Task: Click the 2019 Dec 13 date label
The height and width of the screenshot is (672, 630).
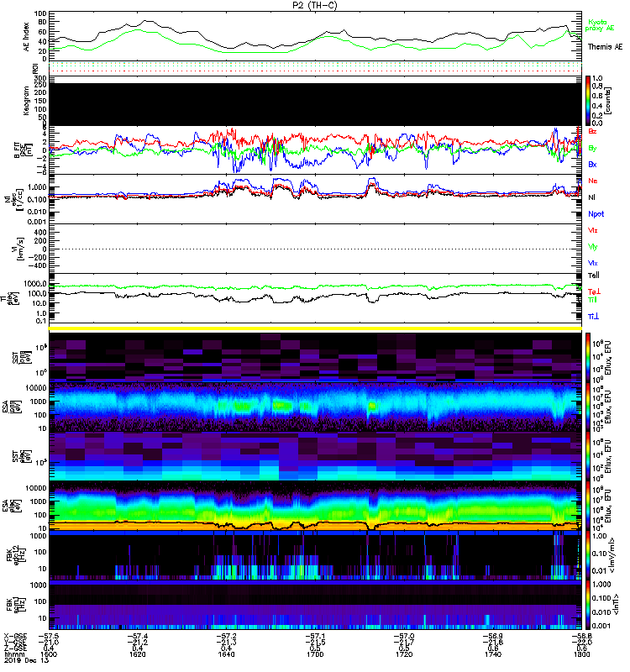Action: point(25,660)
